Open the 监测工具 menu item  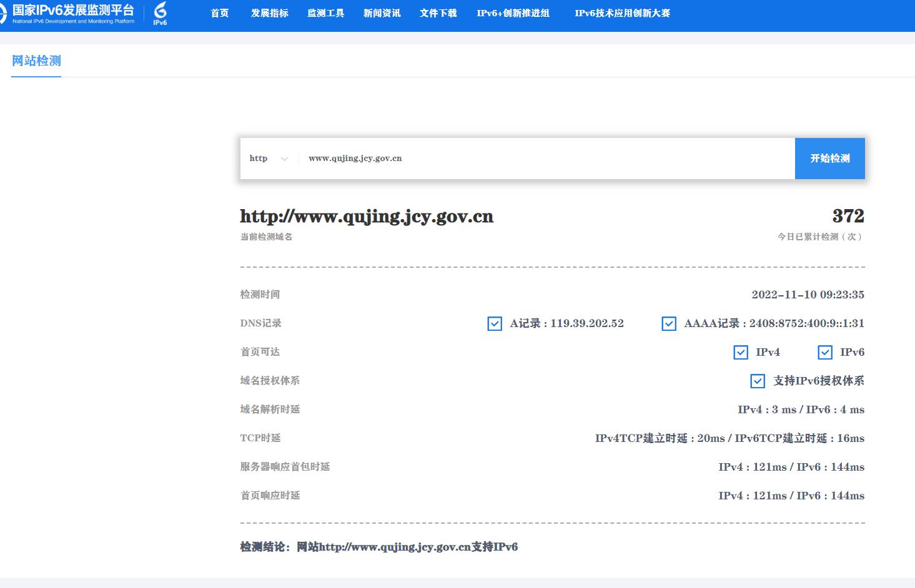(325, 13)
